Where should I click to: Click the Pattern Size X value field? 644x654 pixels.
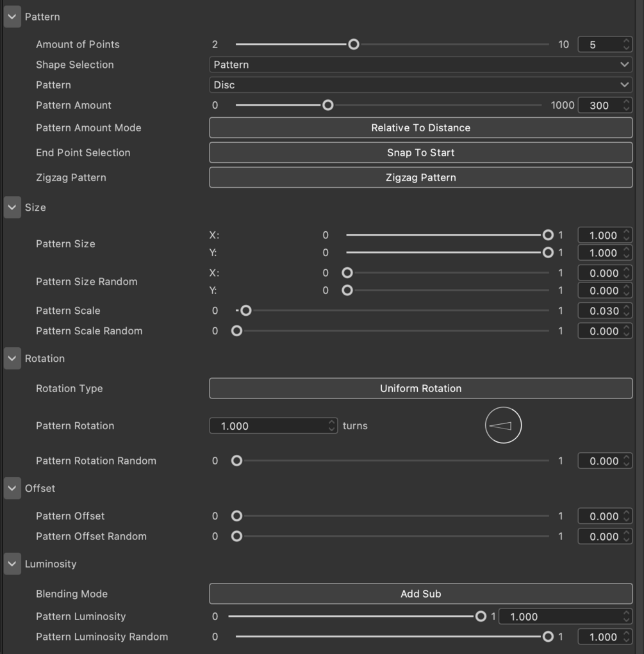605,235
